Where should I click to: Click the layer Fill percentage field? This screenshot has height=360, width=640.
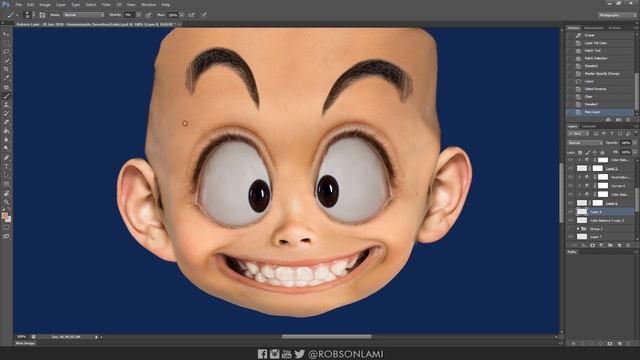click(625, 152)
